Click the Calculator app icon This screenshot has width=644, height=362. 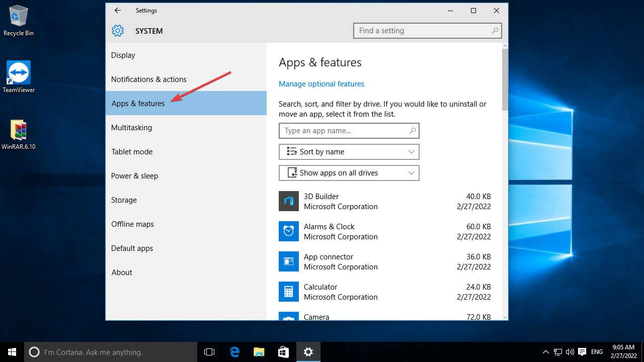[288, 292]
